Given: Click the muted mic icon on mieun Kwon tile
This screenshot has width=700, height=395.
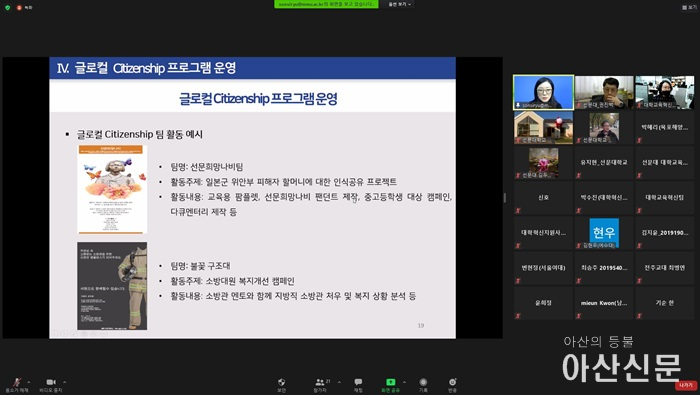Looking at the screenshot, I should [579, 316].
